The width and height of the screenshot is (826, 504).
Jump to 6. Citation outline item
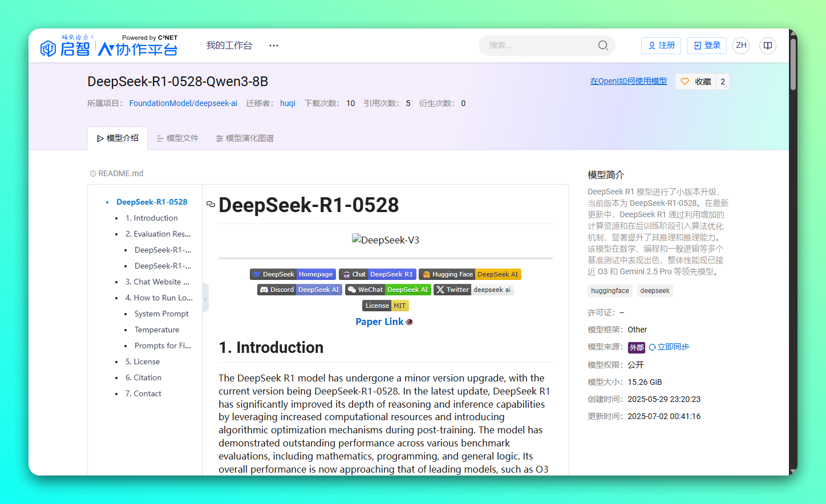click(143, 377)
